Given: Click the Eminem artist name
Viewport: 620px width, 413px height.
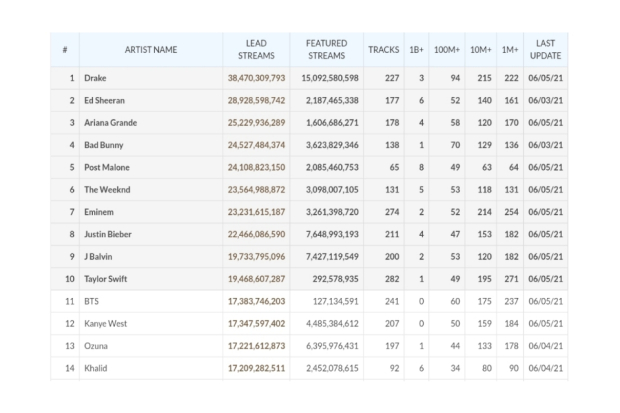Looking at the screenshot, I should point(101,212).
